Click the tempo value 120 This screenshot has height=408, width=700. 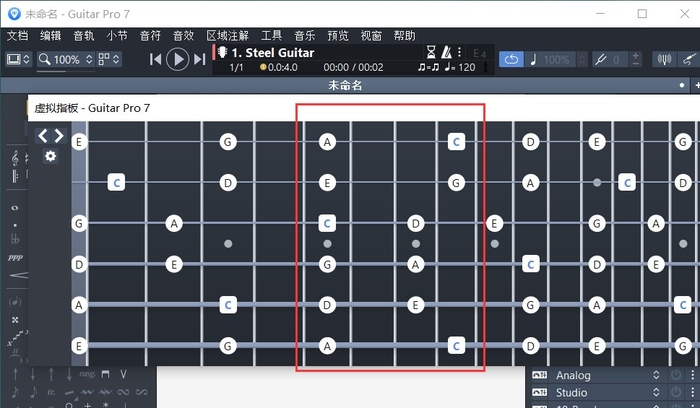click(x=466, y=67)
